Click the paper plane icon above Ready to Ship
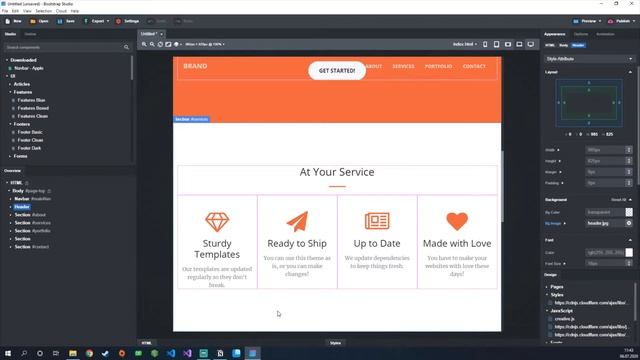The image size is (640, 360). point(297,222)
